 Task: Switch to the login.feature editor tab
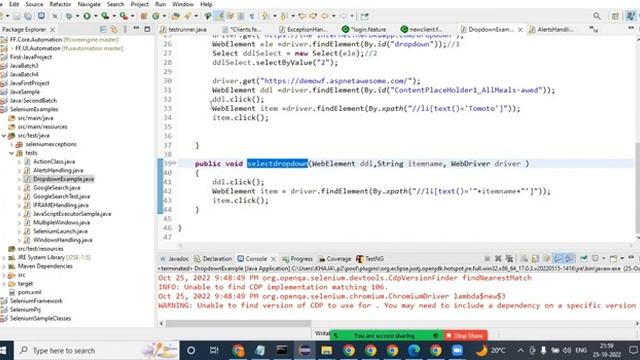364,29
